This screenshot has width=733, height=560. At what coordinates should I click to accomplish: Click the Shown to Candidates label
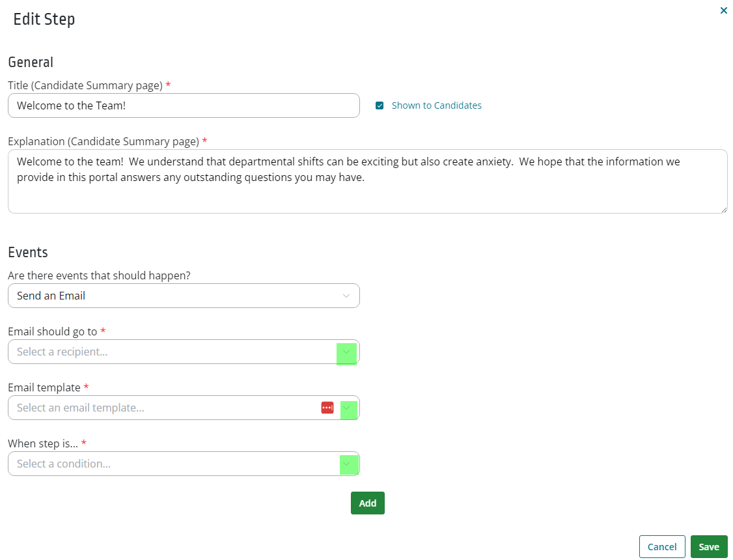436,105
